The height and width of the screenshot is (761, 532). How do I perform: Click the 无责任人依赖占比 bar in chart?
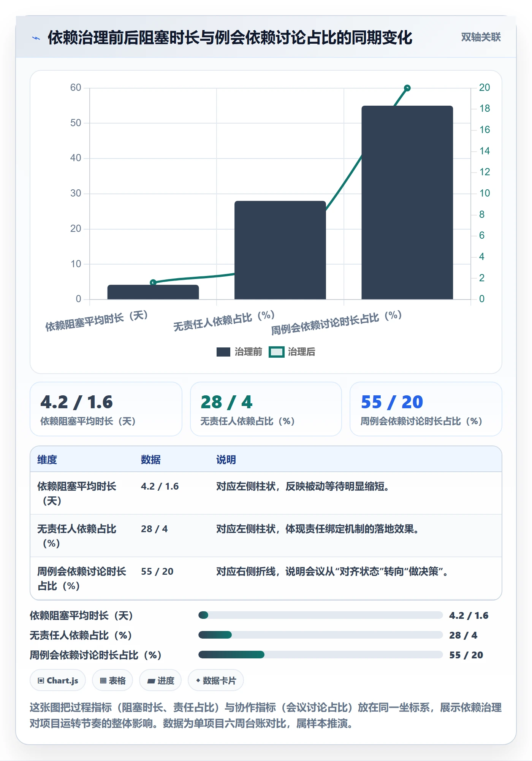click(x=280, y=250)
